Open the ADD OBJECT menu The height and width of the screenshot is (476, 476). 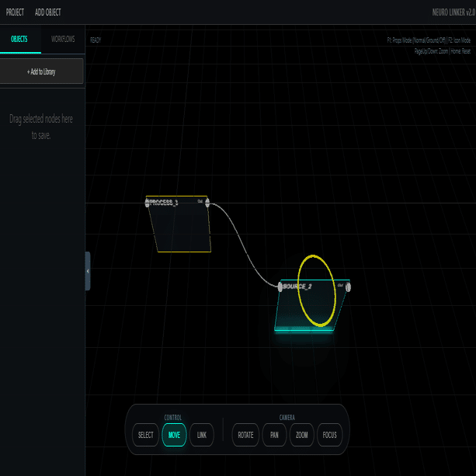(47, 12)
